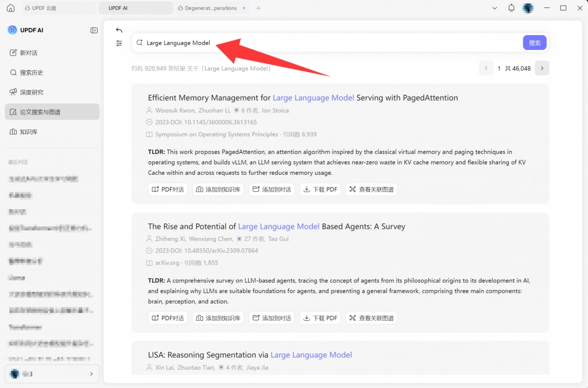
Task: Click 下载 PDF for Agents survey paper
Action: pyautogui.click(x=320, y=318)
